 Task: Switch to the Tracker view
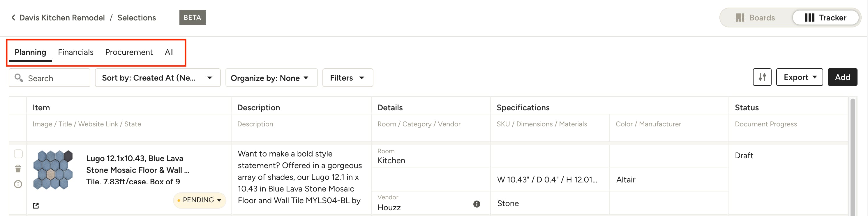pos(825,18)
